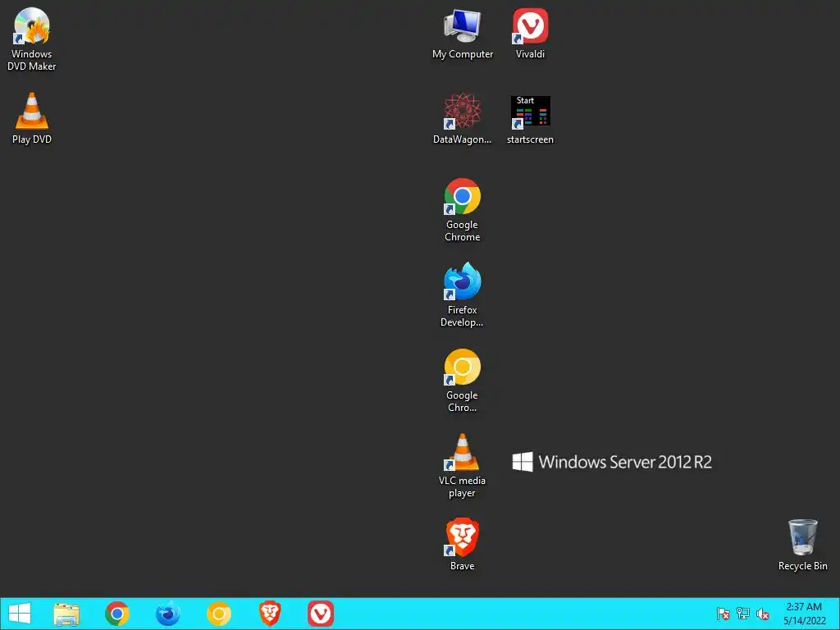The height and width of the screenshot is (630, 840).
Task: Click the "VLC media player" label text
Action: pyautogui.click(x=463, y=486)
